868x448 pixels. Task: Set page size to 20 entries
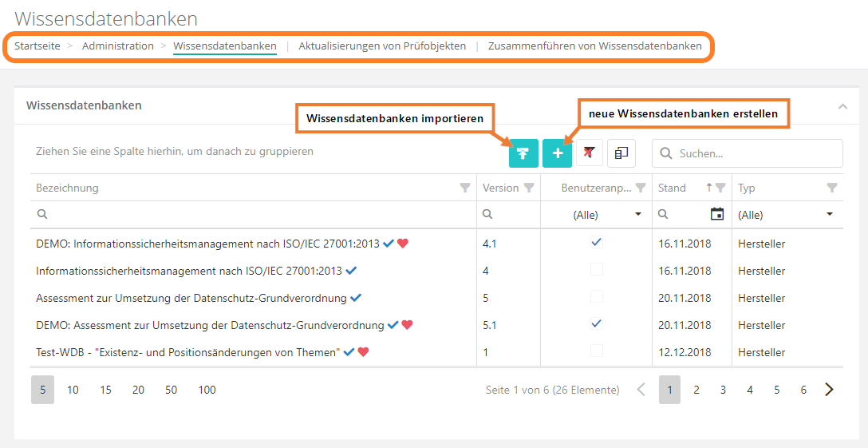pyautogui.click(x=138, y=390)
